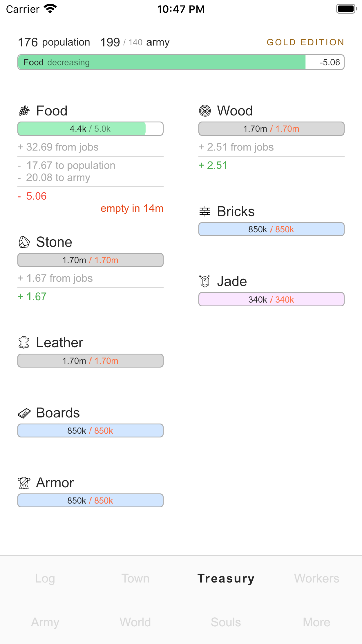Tap the Food grapes icon
362x644 pixels.
tap(24, 111)
